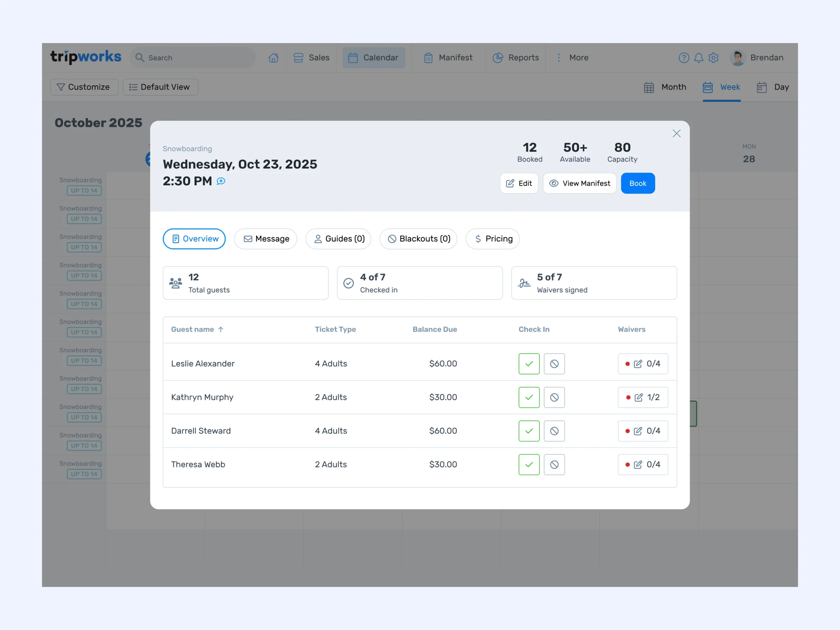Image resolution: width=840 pixels, height=630 pixels.
Task: Click Brendan's profile avatar
Action: click(738, 58)
